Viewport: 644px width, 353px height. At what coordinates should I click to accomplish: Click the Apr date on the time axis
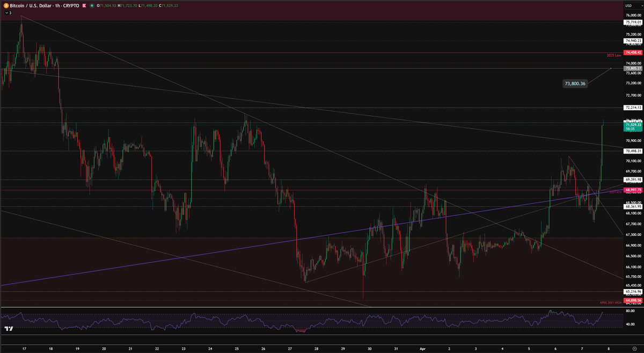pyautogui.click(x=422, y=348)
